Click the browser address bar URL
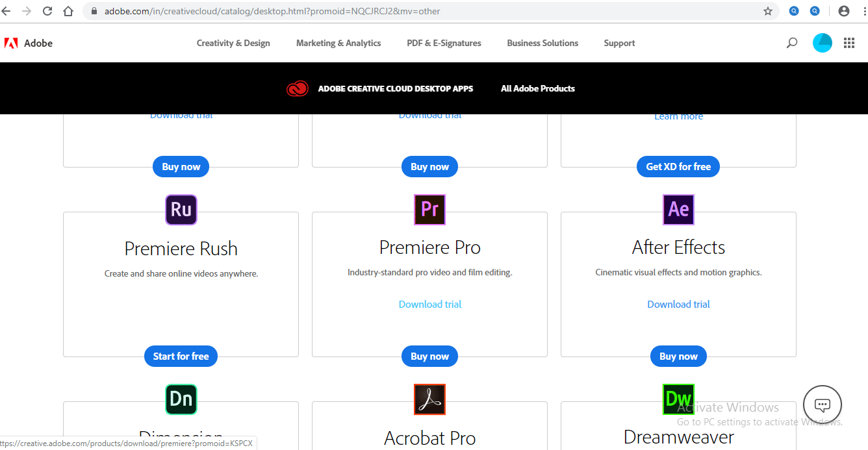This screenshot has width=868, height=450. [x=273, y=11]
